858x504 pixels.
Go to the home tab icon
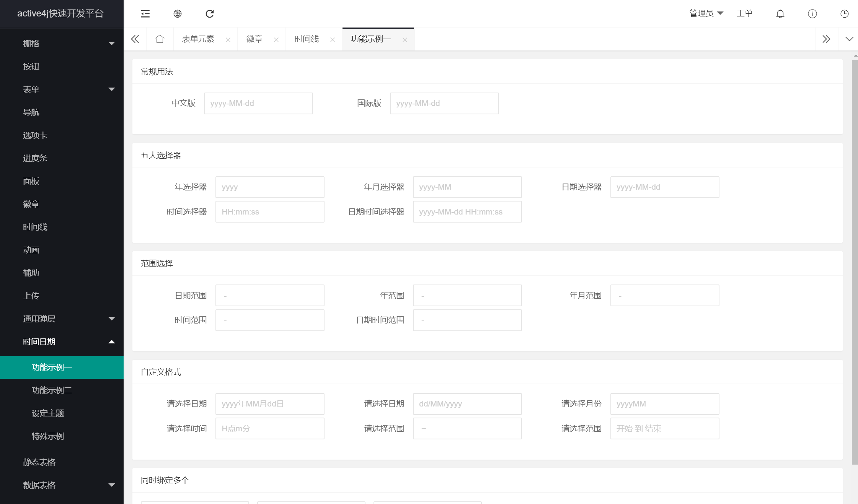[x=160, y=39]
